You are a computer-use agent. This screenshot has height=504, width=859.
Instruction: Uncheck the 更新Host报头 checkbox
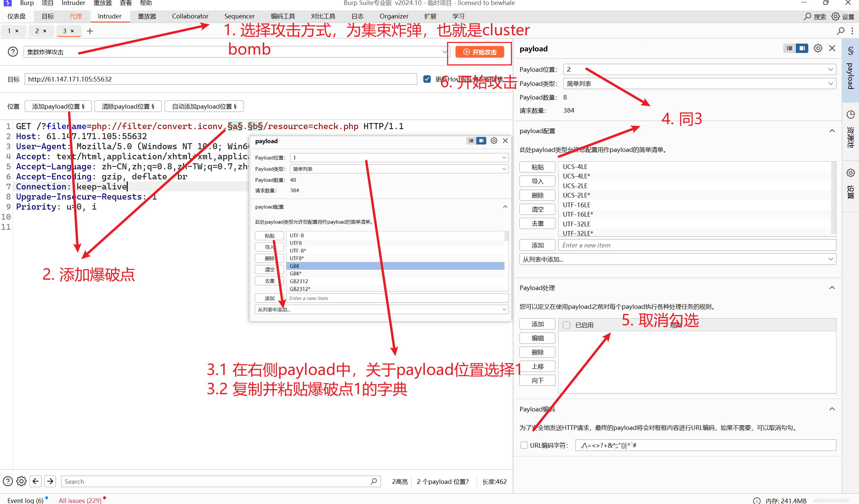click(x=426, y=79)
